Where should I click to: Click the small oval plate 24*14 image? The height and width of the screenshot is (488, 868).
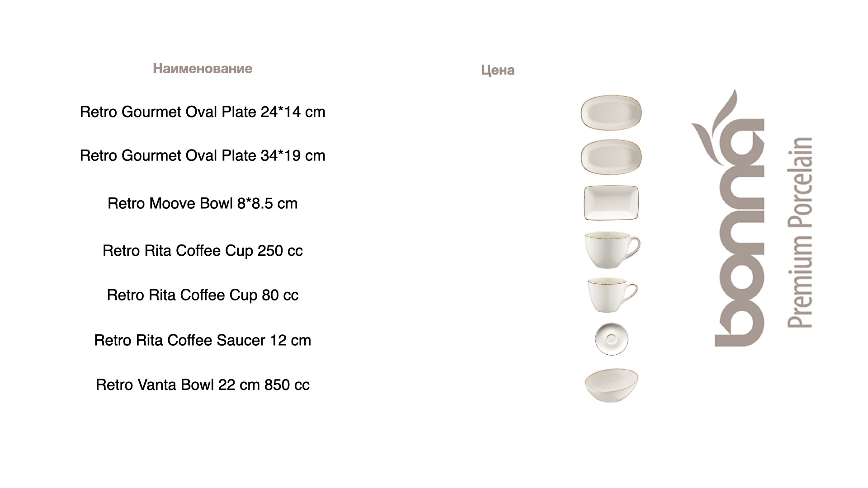(x=611, y=113)
